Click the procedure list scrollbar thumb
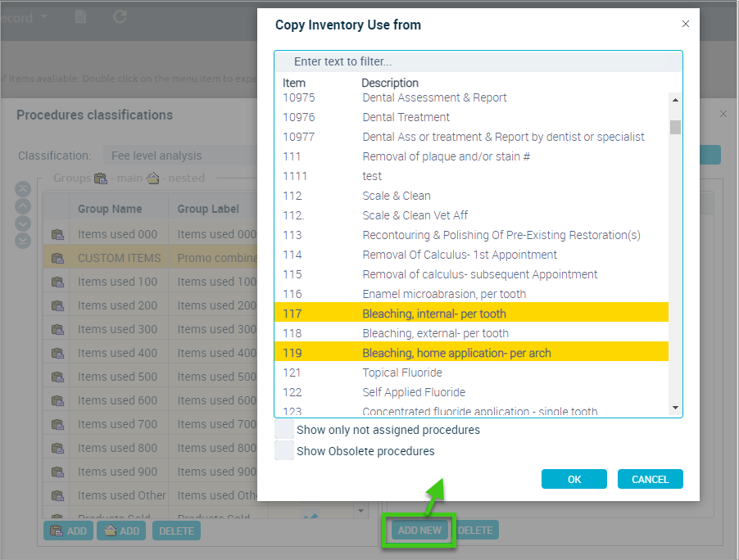 675,127
